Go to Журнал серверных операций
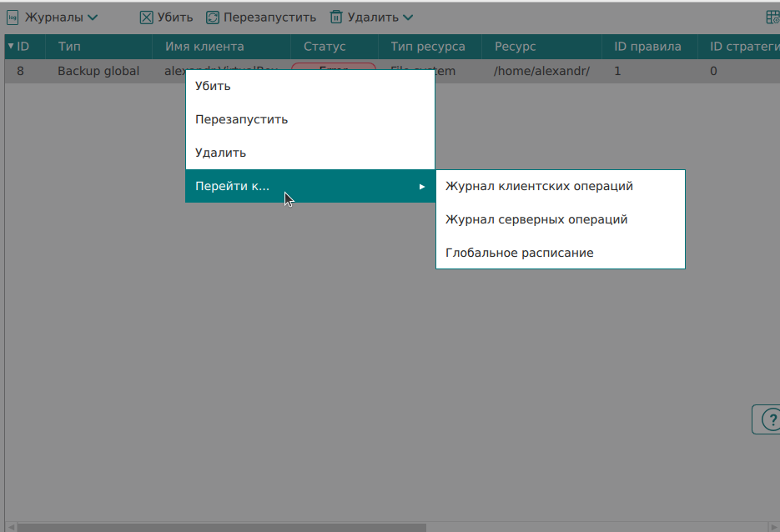780x532 pixels. click(536, 219)
